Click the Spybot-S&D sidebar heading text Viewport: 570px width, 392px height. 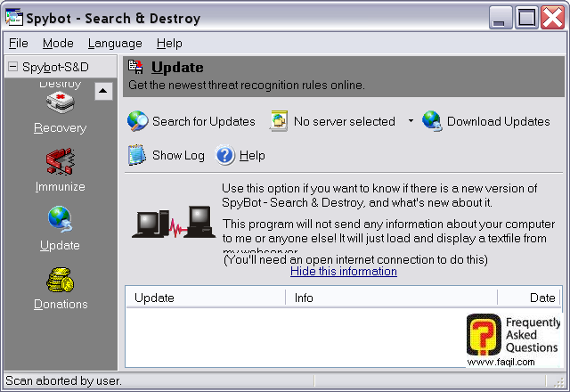55,67
